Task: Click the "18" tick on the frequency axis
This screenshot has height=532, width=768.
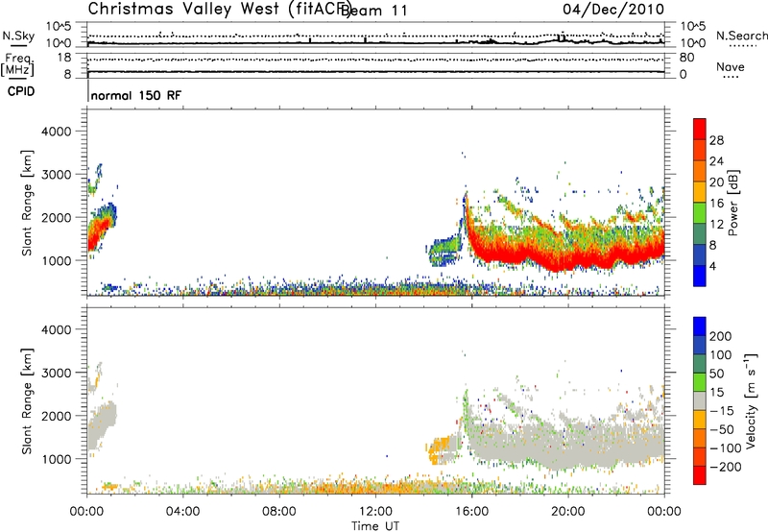Action: coord(63,58)
